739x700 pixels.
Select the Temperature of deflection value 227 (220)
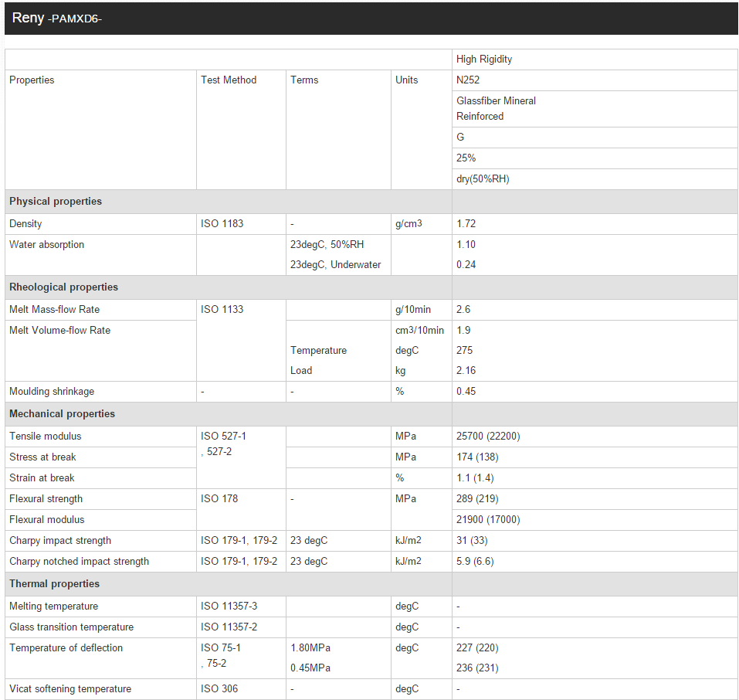point(477,648)
